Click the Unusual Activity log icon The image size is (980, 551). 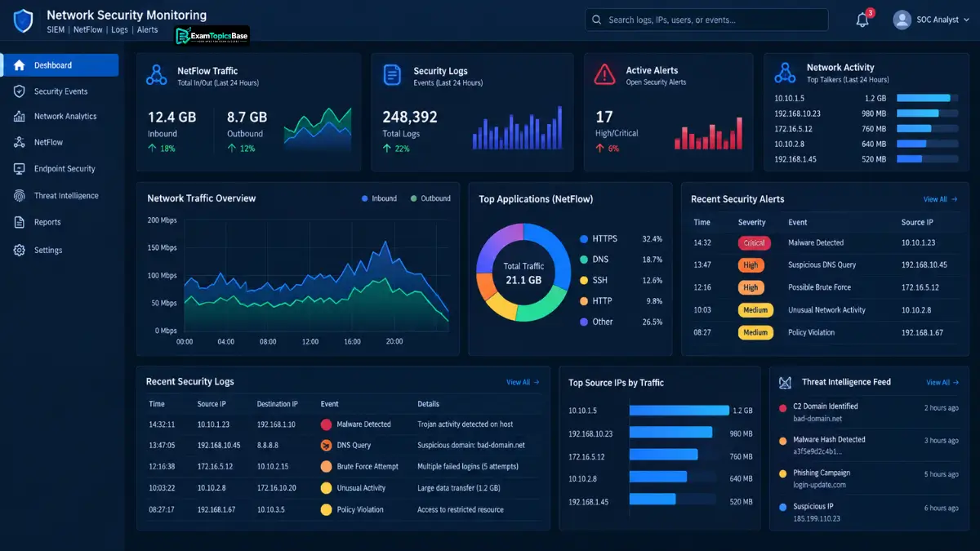pyautogui.click(x=326, y=488)
